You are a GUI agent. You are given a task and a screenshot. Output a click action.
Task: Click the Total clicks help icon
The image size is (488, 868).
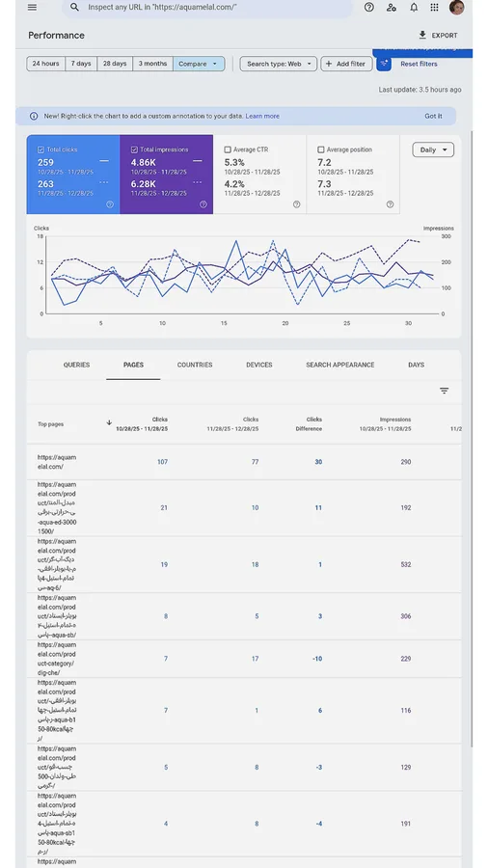110,204
